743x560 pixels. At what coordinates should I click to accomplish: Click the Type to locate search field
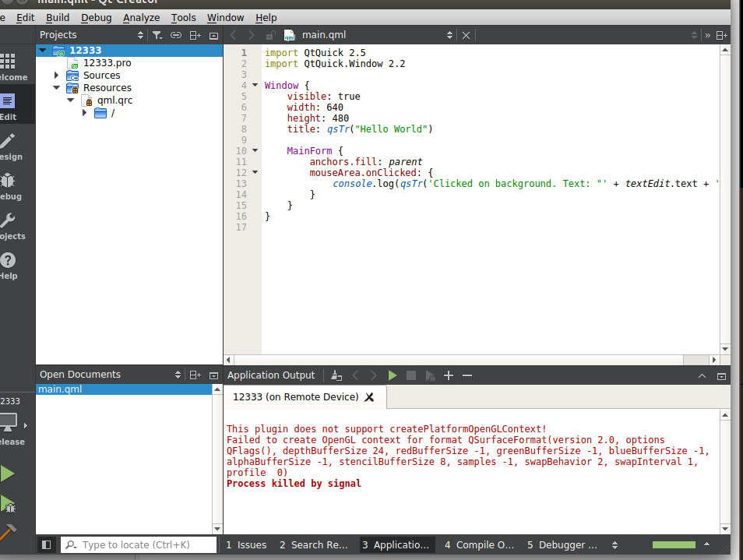tap(139, 545)
